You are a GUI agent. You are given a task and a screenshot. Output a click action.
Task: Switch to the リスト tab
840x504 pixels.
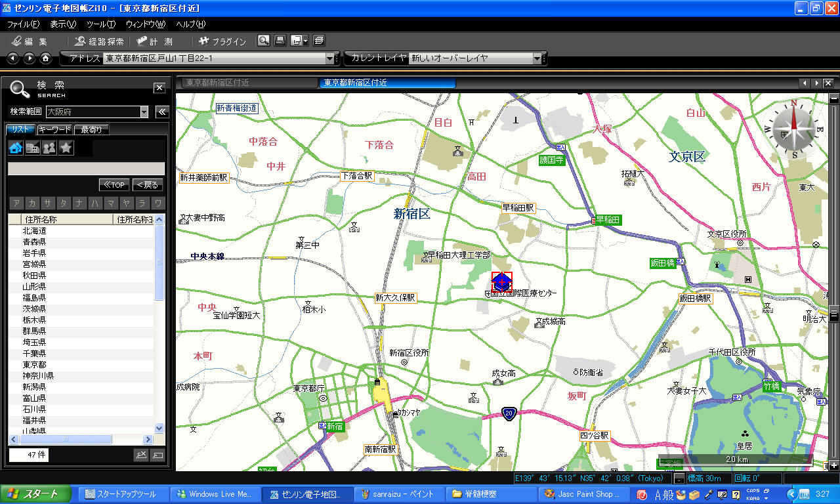(20, 129)
